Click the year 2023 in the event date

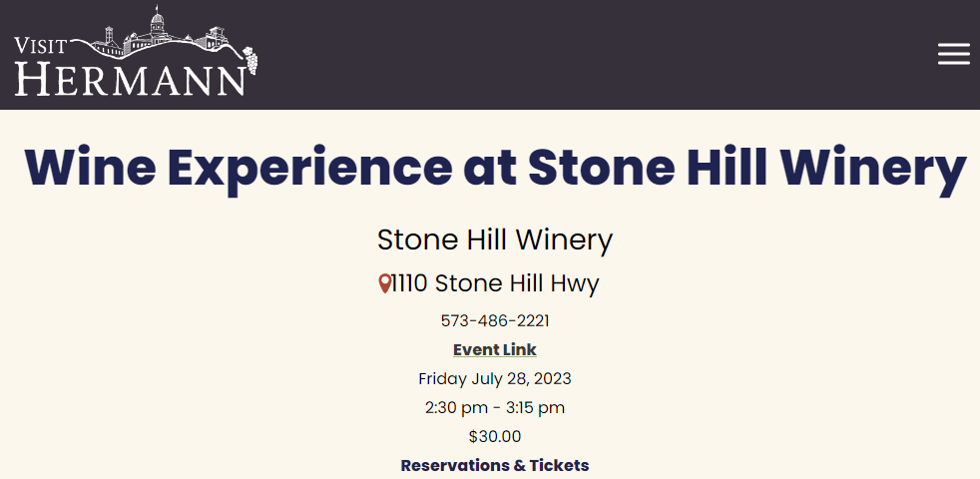coord(552,379)
